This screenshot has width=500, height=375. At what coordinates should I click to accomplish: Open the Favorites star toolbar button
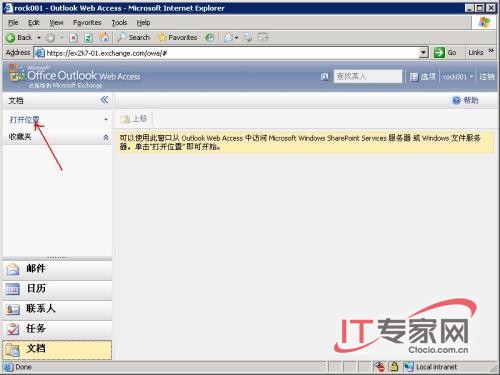(x=178, y=37)
